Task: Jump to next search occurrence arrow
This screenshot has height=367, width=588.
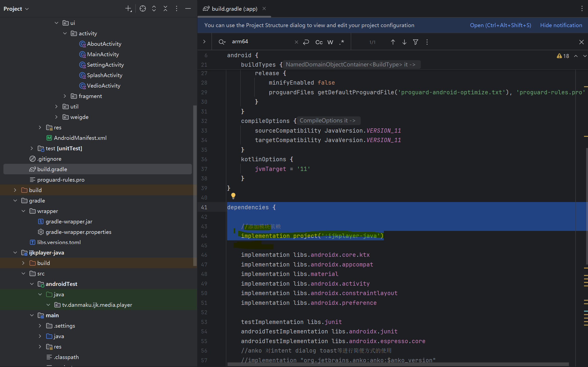Action: click(x=404, y=42)
